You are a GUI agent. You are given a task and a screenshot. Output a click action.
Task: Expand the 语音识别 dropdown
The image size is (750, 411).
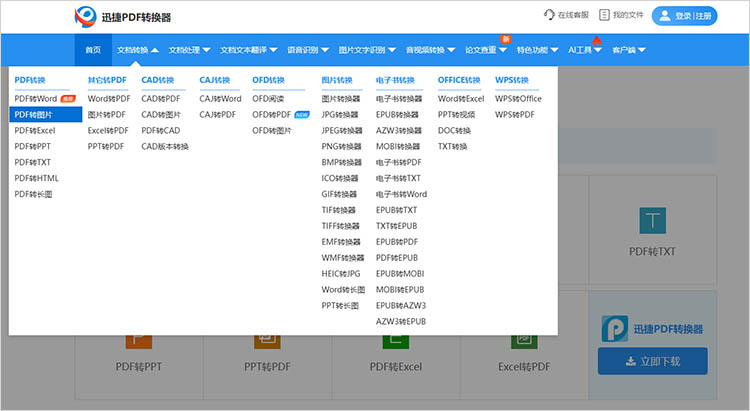(308, 50)
